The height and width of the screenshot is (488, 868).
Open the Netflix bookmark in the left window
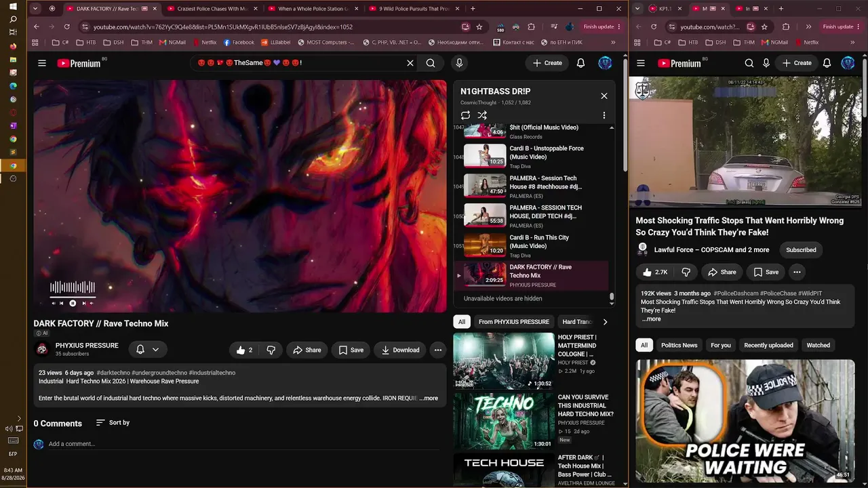[203, 42]
